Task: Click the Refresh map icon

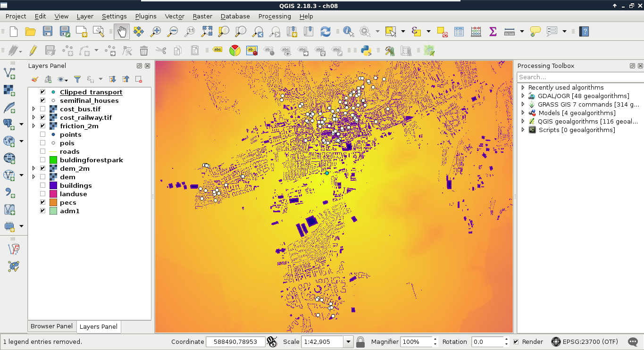Action: pos(325,32)
